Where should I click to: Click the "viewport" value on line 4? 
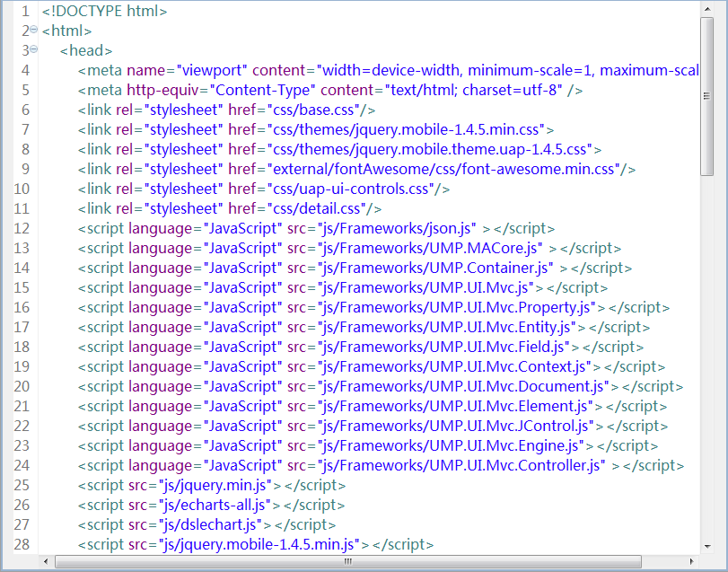212,70
